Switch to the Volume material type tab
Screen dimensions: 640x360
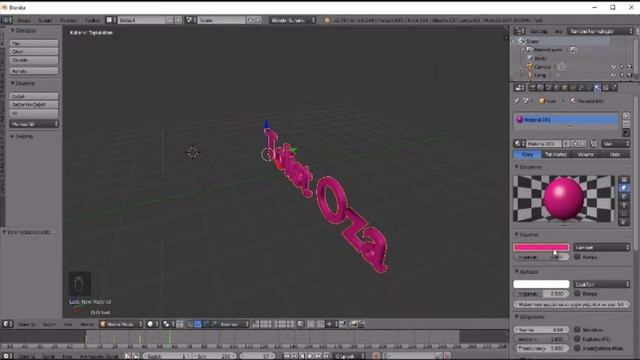[585, 154]
